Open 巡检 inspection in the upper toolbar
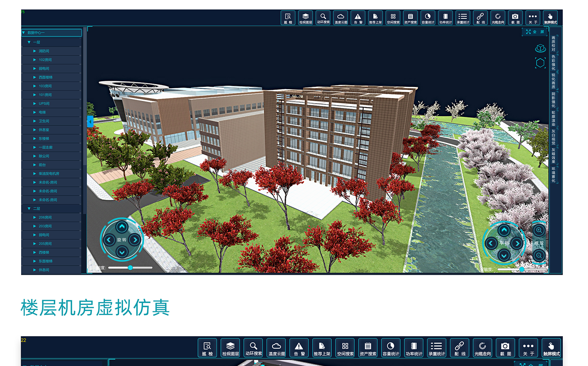 [288, 18]
